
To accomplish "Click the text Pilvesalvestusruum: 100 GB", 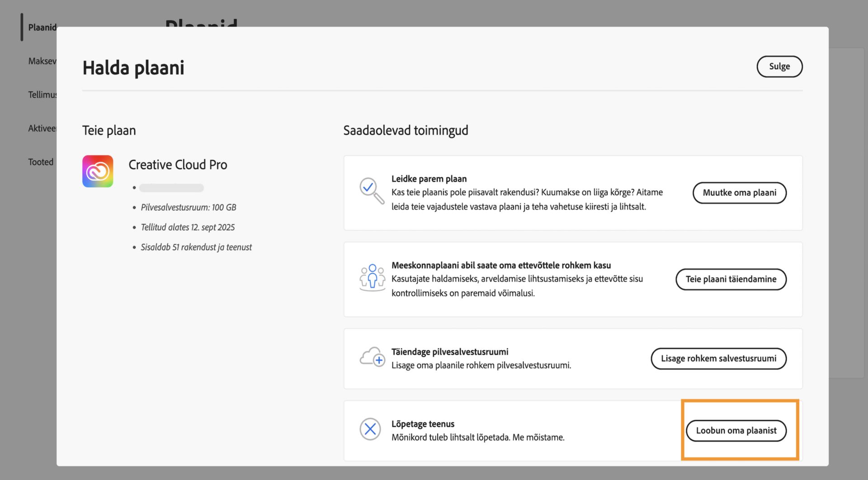I will tap(189, 207).
